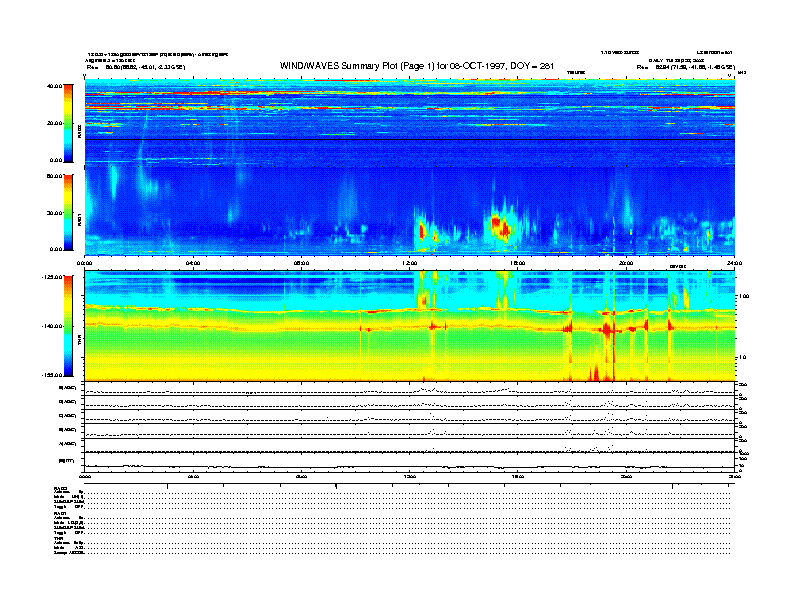Click the 24:00 tick below RAD1 panel
792x612 pixels.
coord(734,263)
